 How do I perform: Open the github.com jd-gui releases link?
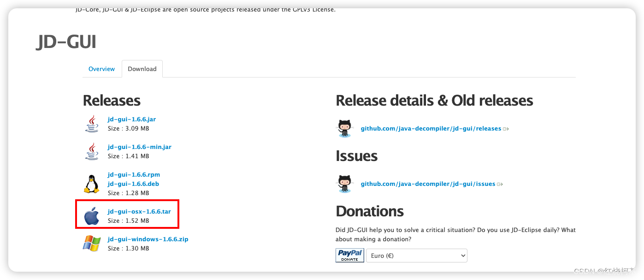pyautogui.click(x=431, y=128)
